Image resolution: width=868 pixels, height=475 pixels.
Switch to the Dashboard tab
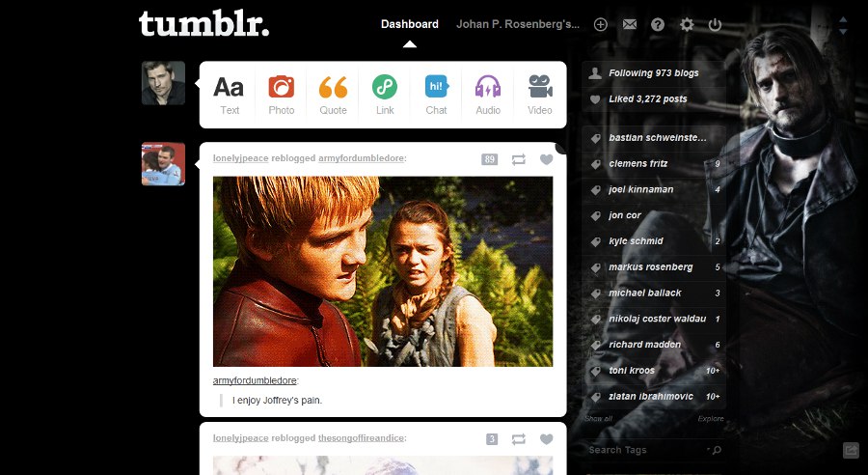(x=410, y=24)
